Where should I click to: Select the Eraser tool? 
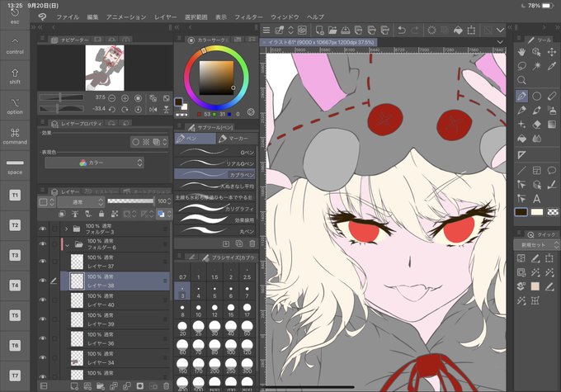point(537,125)
